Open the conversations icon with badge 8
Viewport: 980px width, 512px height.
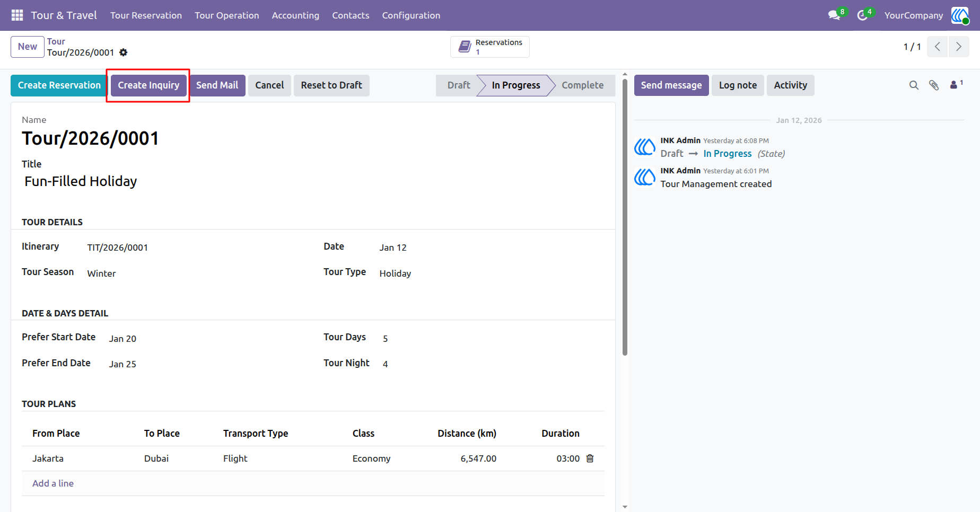[x=835, y=15]
